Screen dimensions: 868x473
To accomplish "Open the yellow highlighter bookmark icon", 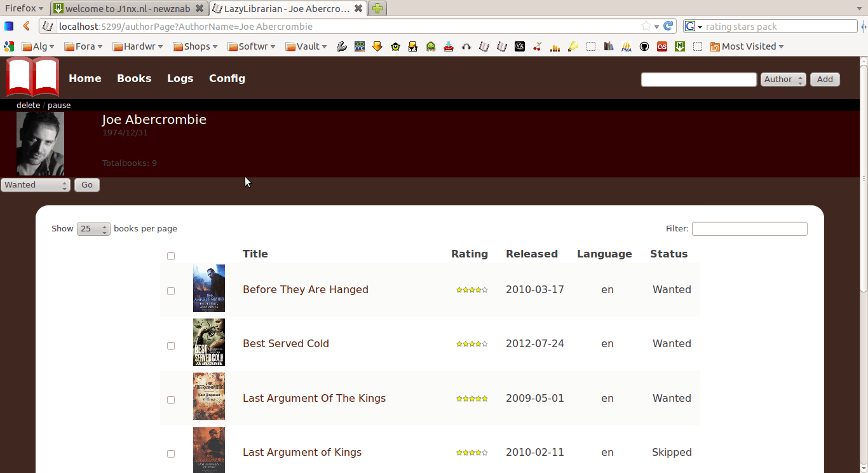I will [x=573, y=46].
